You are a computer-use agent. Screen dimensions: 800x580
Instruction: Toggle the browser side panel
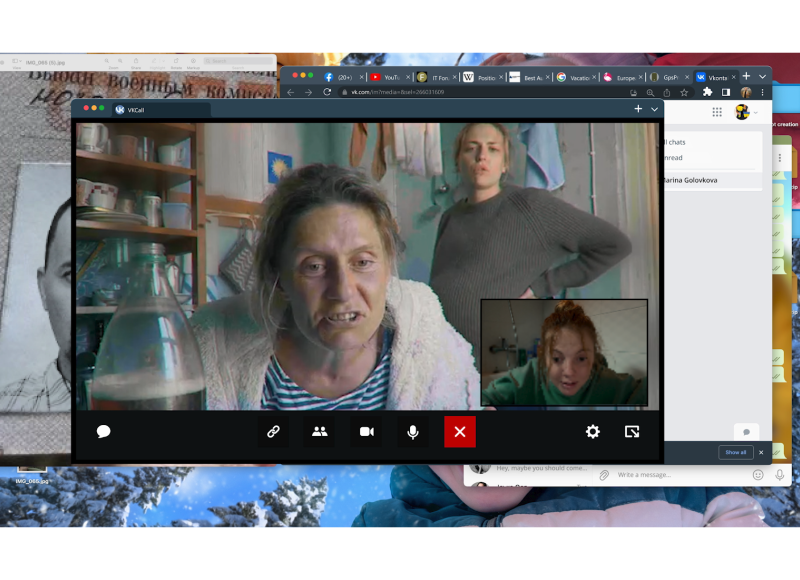[x=726, y=92]
